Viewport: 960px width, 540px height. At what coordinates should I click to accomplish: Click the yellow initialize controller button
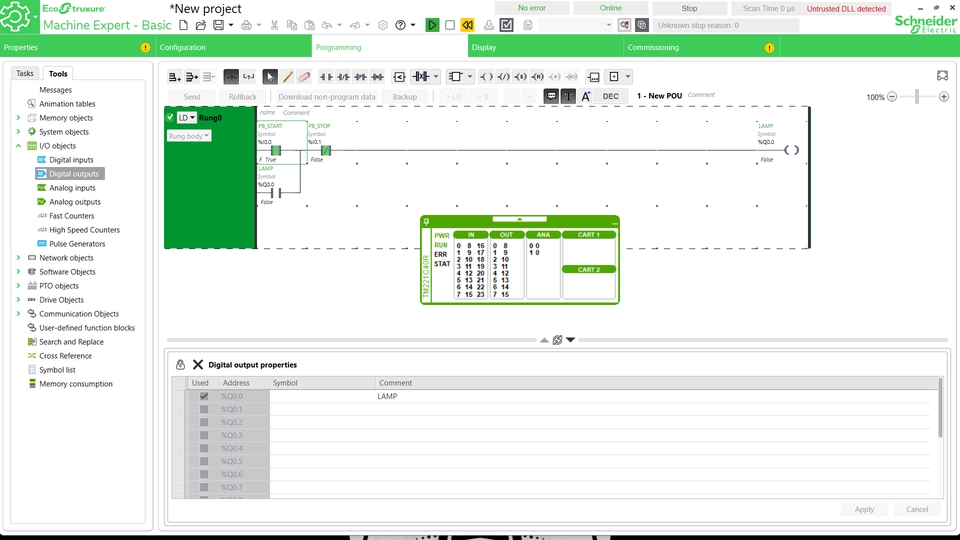click(467, 25)
